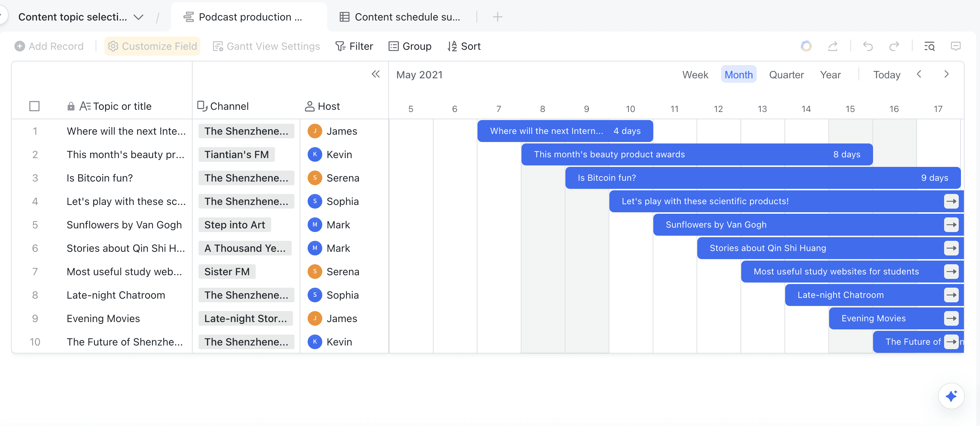Go to the next timeline period
Image resolution: width=980 pixels, height=426 pixels.
pyautogui.click(x=946, y=74)
